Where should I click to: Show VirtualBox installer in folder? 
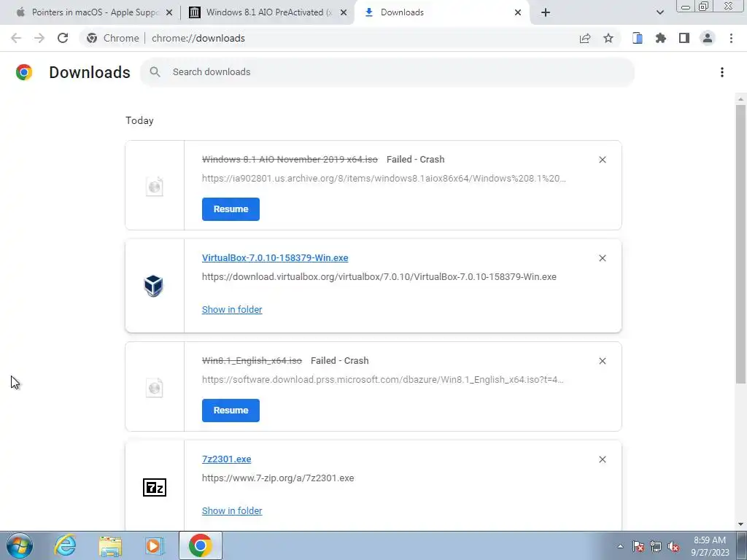pos(232,309)
